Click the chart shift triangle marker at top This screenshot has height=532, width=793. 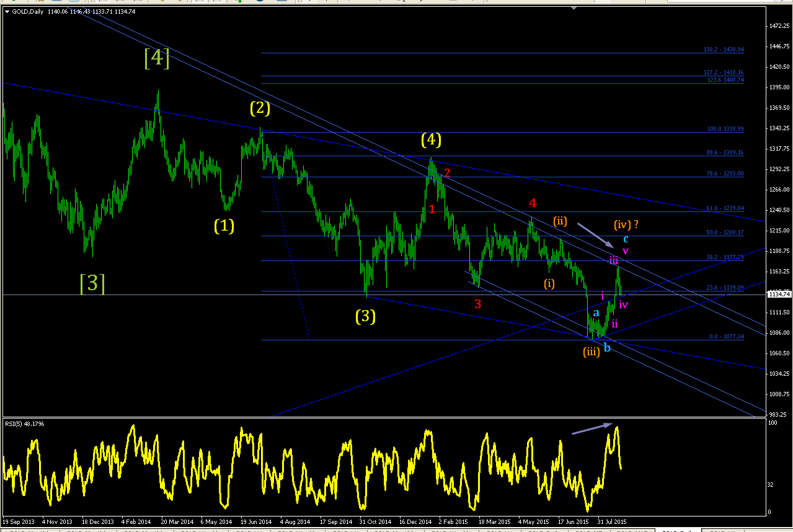click(575, 8)
